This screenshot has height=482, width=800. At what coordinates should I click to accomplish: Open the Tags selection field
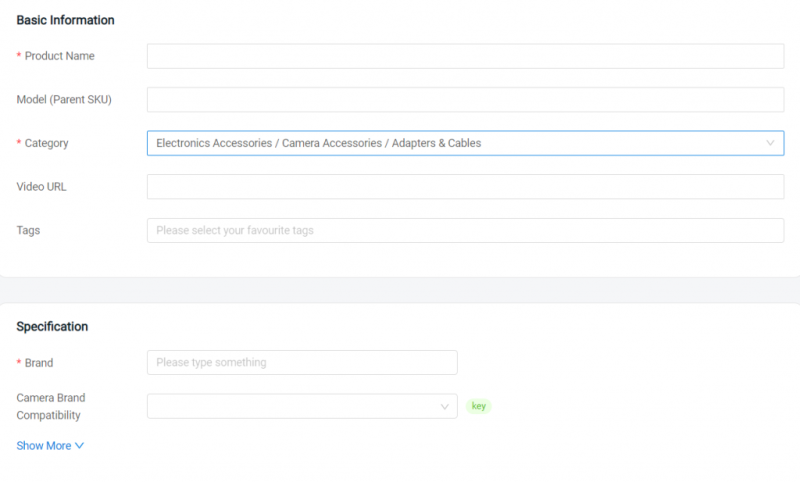pyautogui.click(x=465, y=231)
